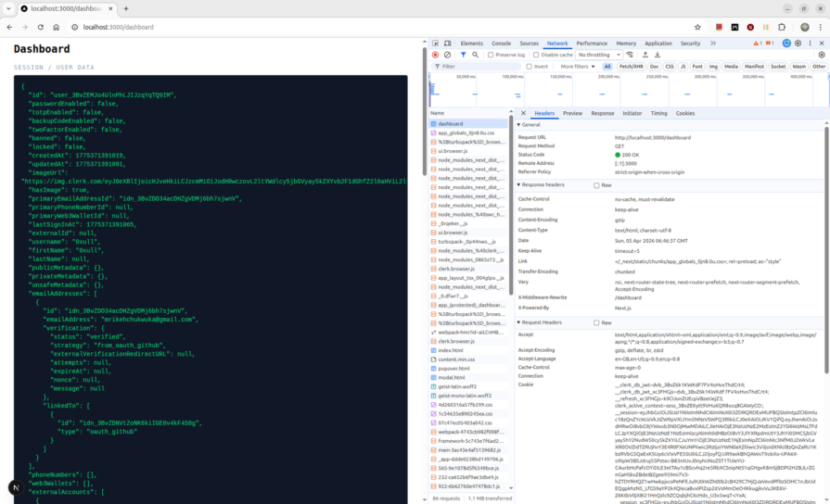Open network search magnifier
The image size is (830, 504).
coord(476,55)
